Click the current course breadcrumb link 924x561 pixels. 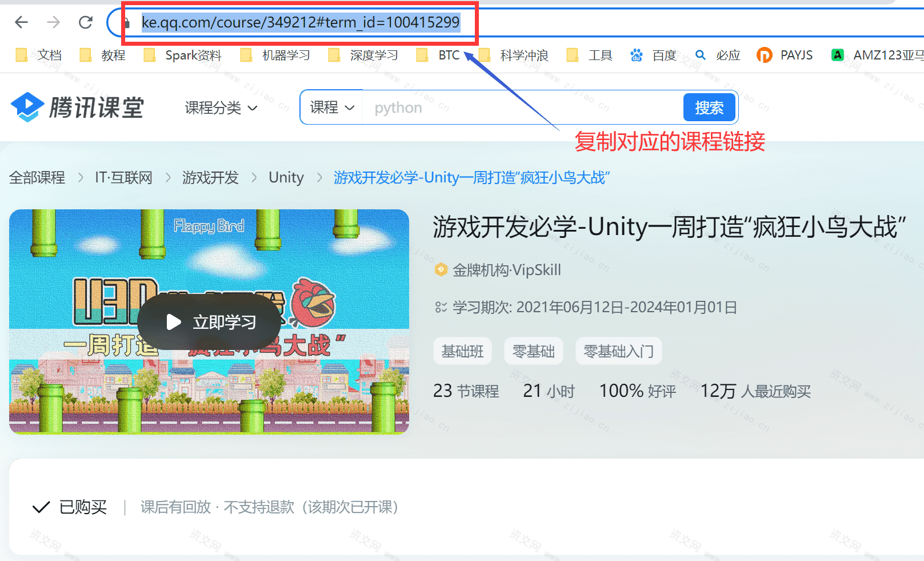472,177
